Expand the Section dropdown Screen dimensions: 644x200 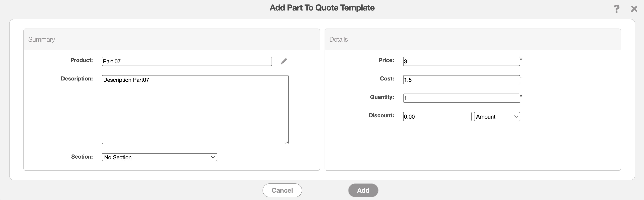159,157
